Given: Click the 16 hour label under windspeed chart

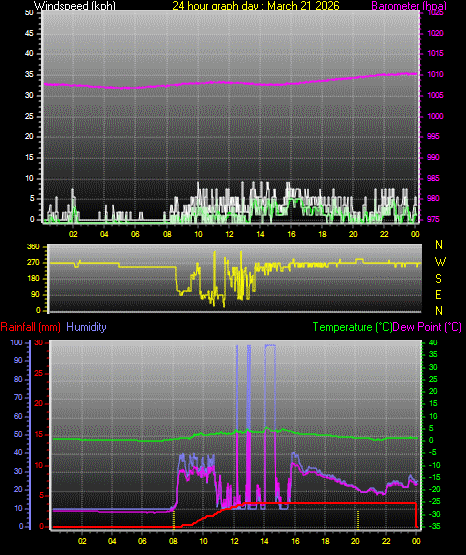Looking at the screenshot, I should [291, 234].
